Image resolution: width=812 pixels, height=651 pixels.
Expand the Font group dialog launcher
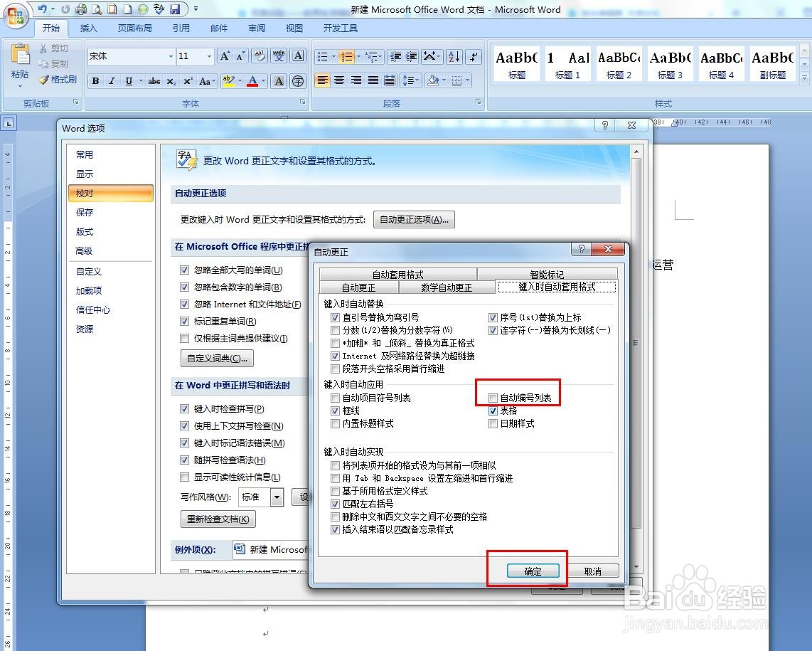[302, 102]
